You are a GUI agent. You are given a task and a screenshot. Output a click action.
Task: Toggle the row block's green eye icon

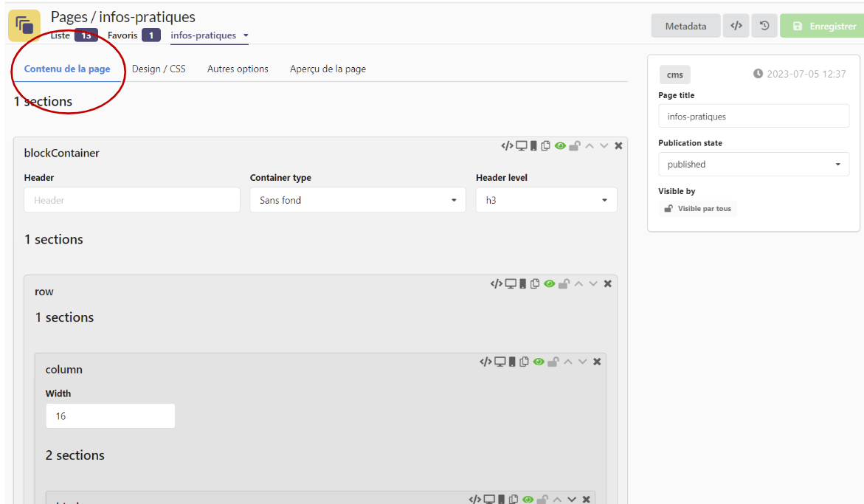[x=549, y=284]
